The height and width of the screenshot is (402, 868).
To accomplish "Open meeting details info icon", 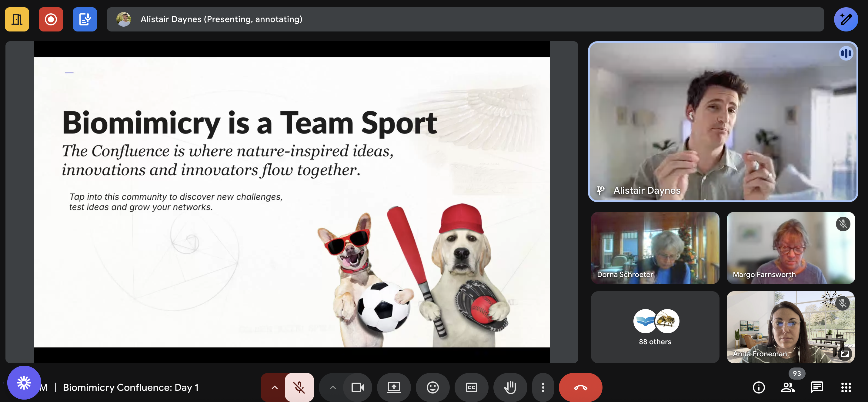I will coord(759,387).
